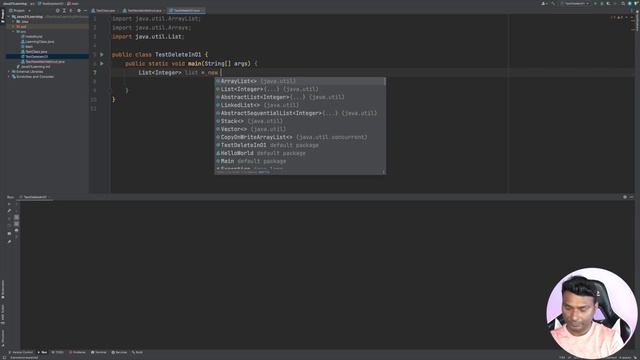The image size is (640, 360).
Task: Collapse the src folder
Action: coord(13,31)
